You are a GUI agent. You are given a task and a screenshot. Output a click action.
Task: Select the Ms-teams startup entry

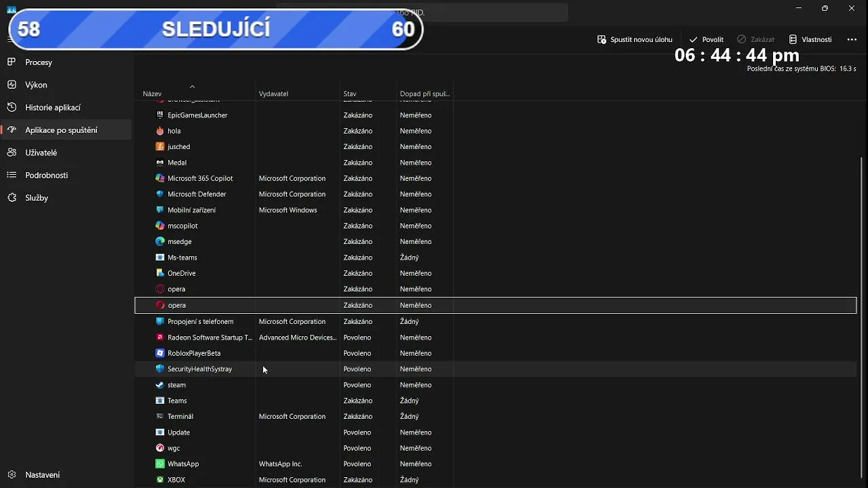(496, 258)
